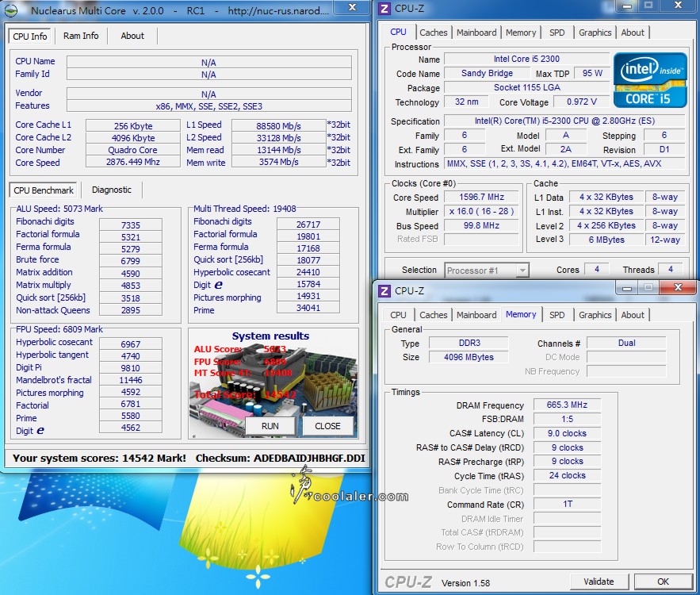Close the Nuclearus Multi Core window
700x595 pixels.
[x=352, y=7]
